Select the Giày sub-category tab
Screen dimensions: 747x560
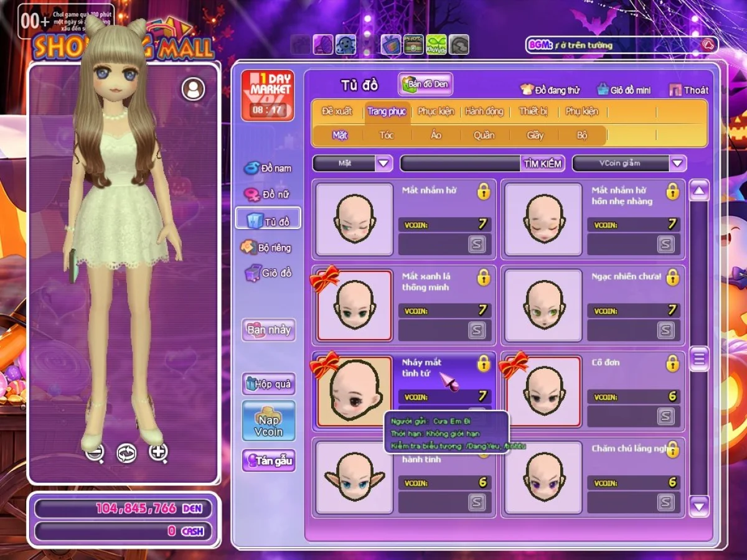tap(535, 135)
